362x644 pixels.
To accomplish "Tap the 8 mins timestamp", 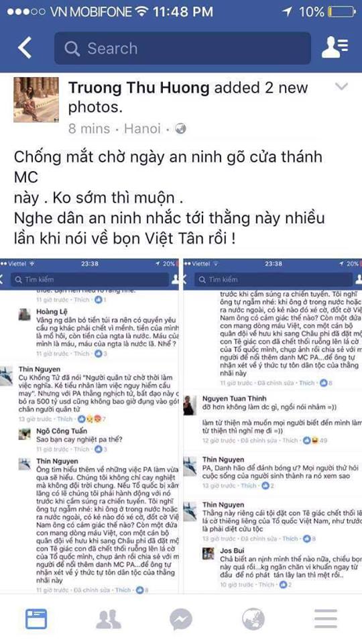I will [89, 129].
